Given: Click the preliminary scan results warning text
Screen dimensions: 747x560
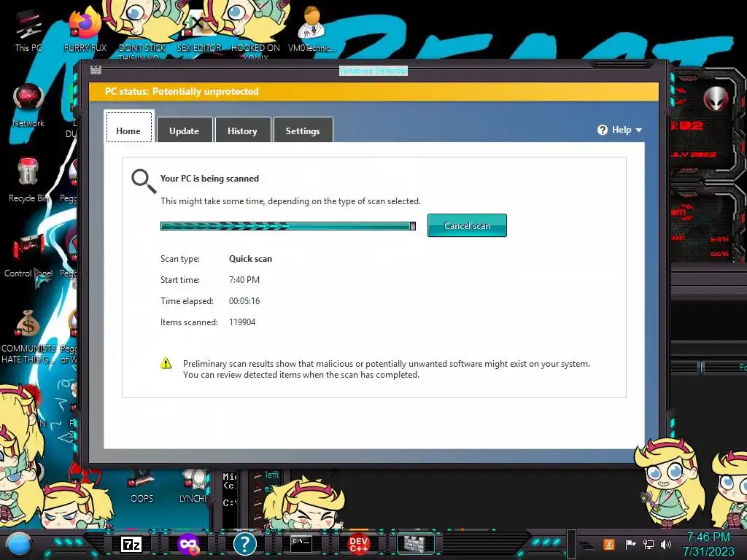Looking at the screenshot, I should click(x=387, y=369).
